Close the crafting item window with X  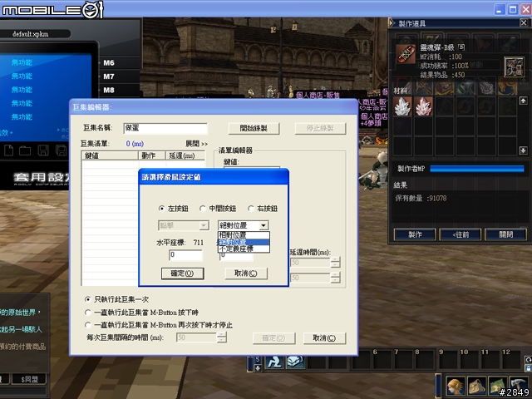click(x=524, y=22)
